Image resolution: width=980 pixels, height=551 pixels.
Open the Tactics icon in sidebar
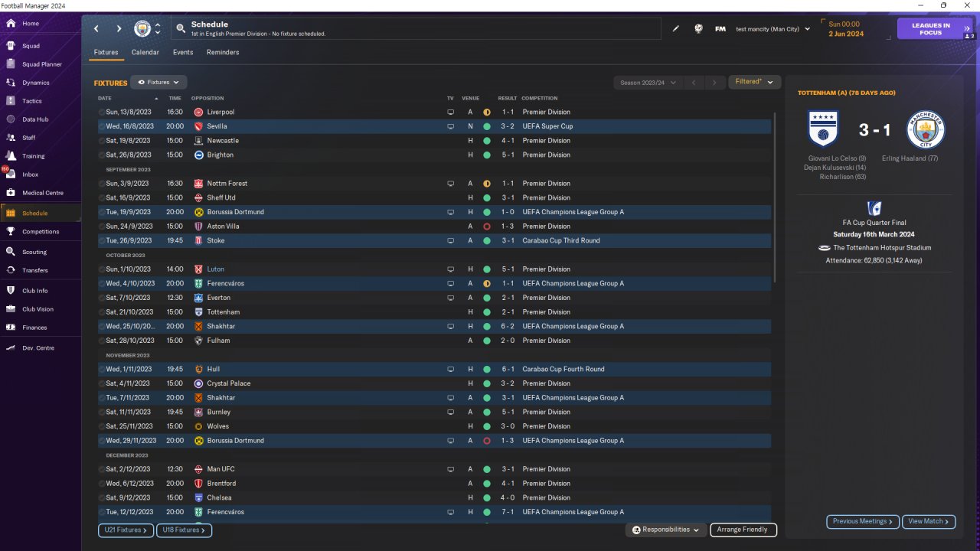[x=11, y=101]
